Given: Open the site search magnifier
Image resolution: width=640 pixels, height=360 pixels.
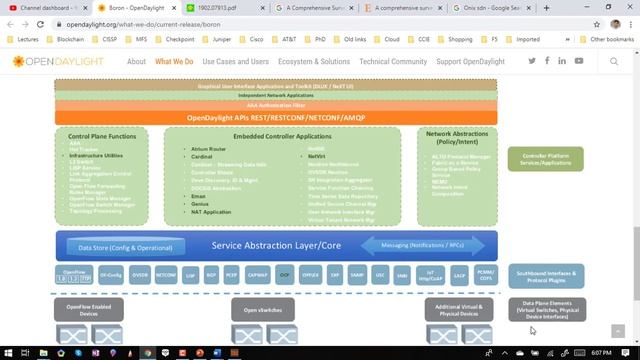Looking at the screenshot, I should click(614, 62).
